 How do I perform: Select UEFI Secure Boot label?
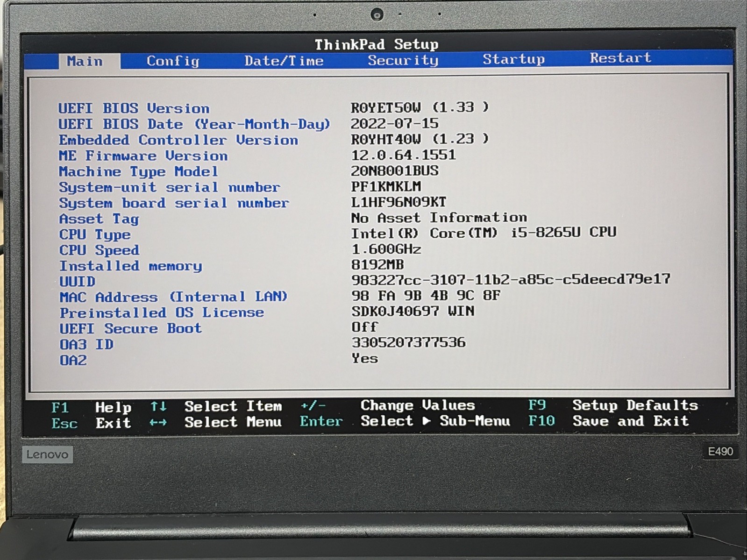coord(131,329)
